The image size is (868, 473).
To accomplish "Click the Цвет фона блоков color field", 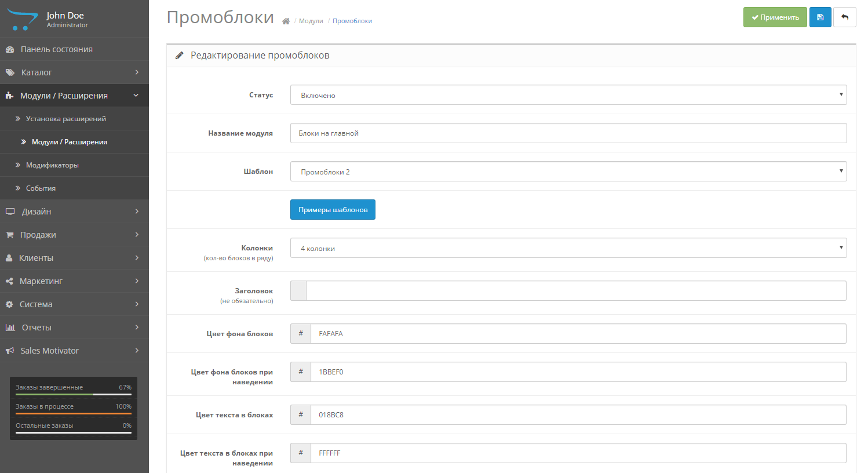I will point(578,334).
